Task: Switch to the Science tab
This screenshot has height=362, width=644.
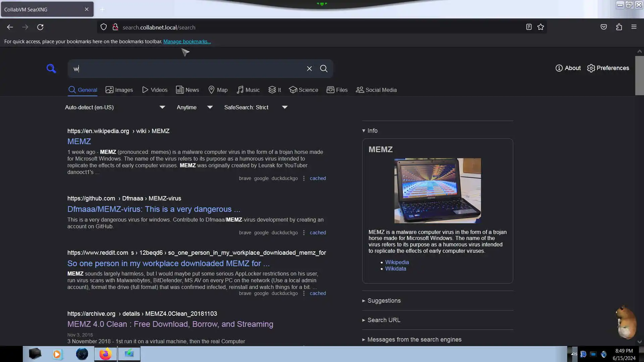Action: (304, 90)
